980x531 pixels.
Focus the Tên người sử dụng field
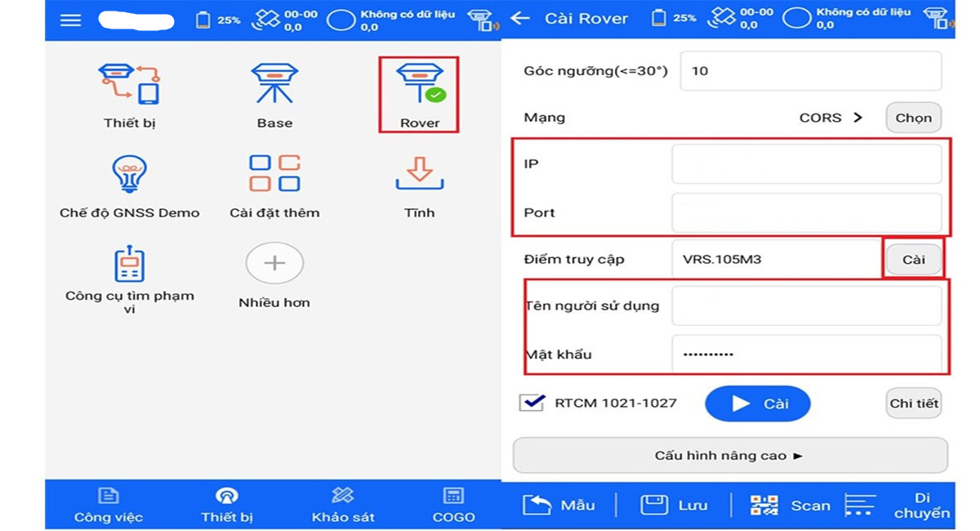[x=807, y=306]
